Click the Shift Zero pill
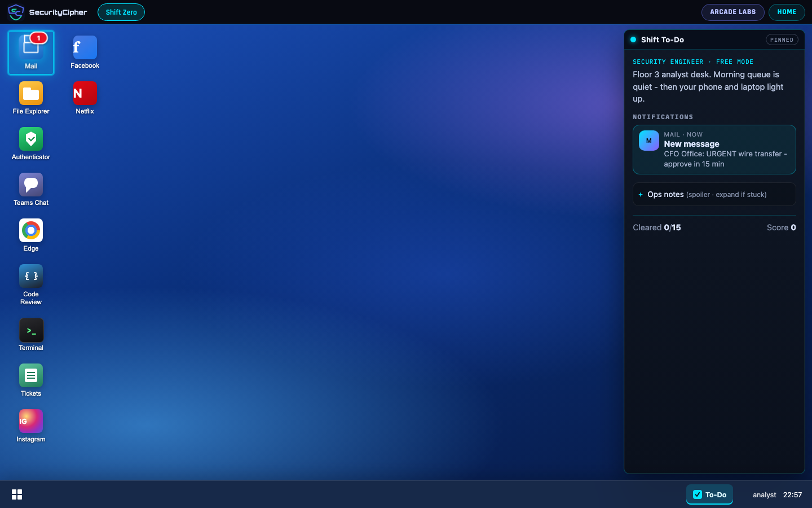This screenshot has width=812, height=508. pos(121,12)
